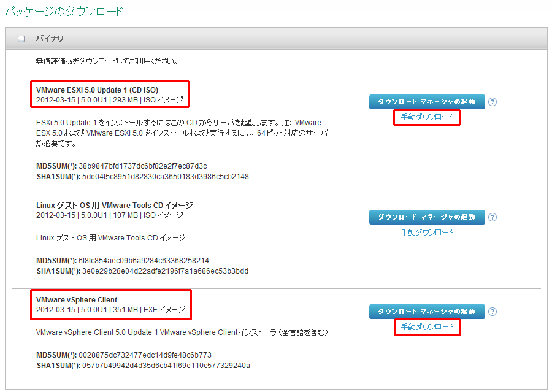Click the ESXi details line showing 293 MB
Viewport: 552px width, 392px height.
(x=110, y=99)
